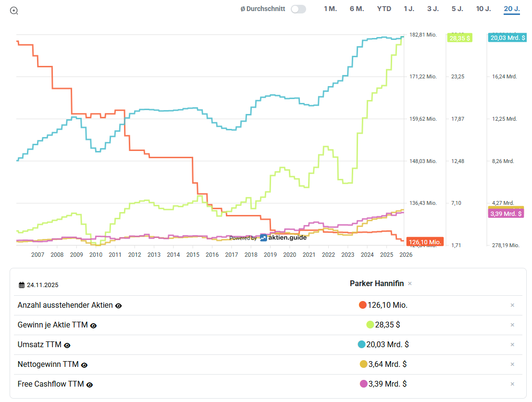Toggle the eye icon for Umsatz TTM
The width and height of the screenshot is (532, 402).
point(67,345)
